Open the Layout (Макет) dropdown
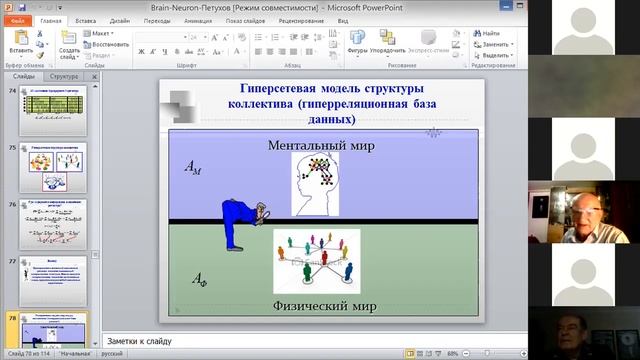The image size is (640, 360). [99, 33]
